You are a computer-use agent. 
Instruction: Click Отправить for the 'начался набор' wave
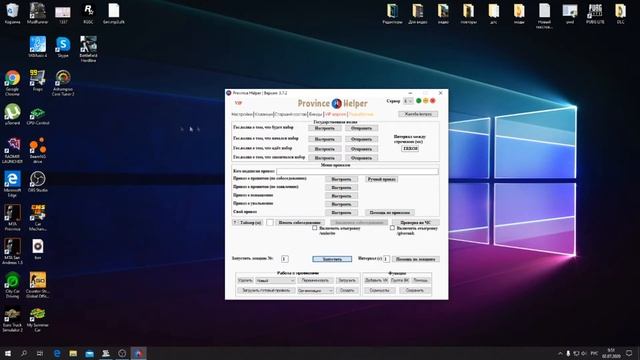point(361,139)
